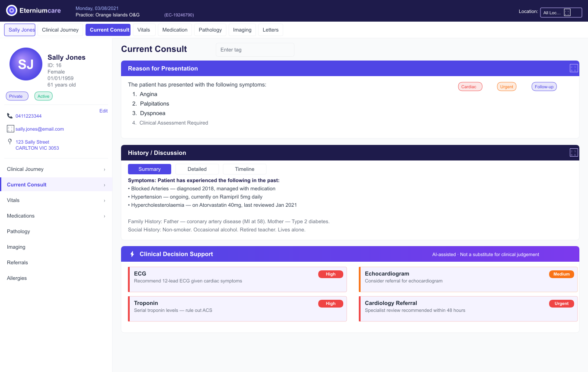Click the location pin icon by the address
Viewport: 588px width, 372px height.
pos(10,141)
